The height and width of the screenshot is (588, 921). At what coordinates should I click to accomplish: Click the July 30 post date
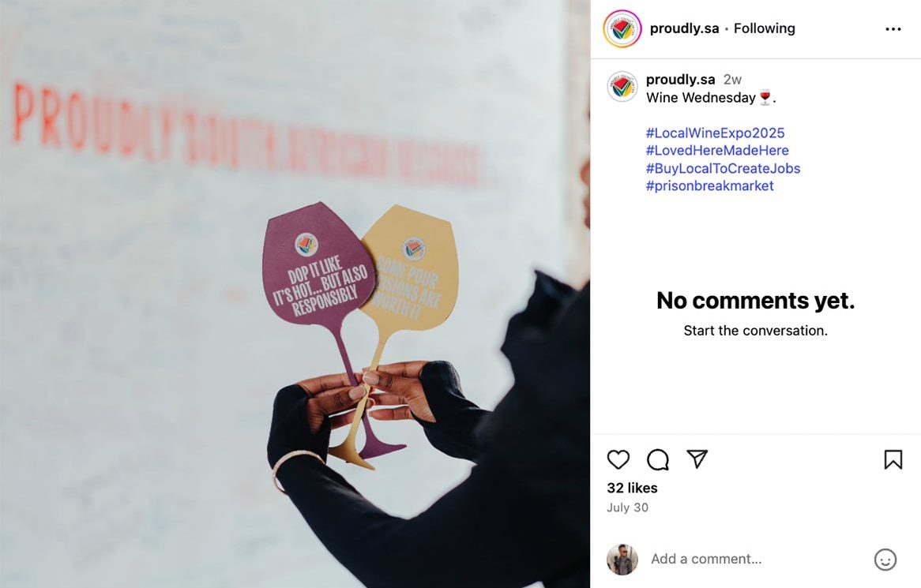(627, 507)
